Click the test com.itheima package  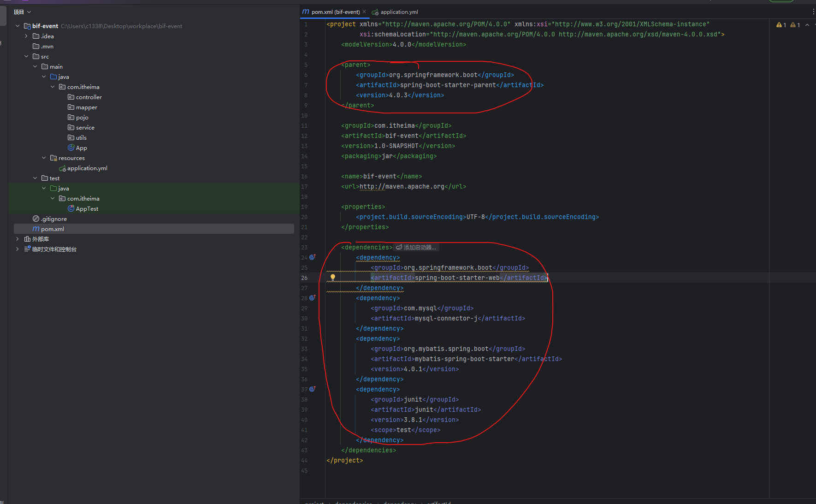[x=79, y=199]
